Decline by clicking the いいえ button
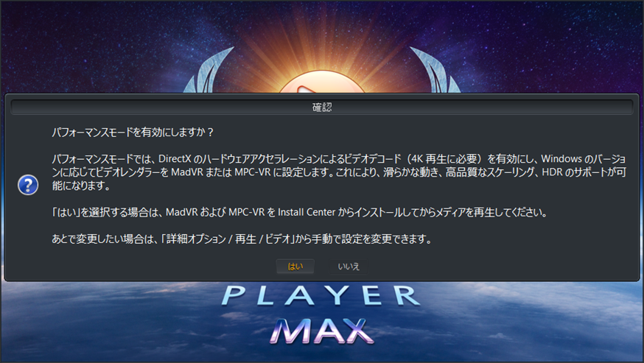 [349, 267]
